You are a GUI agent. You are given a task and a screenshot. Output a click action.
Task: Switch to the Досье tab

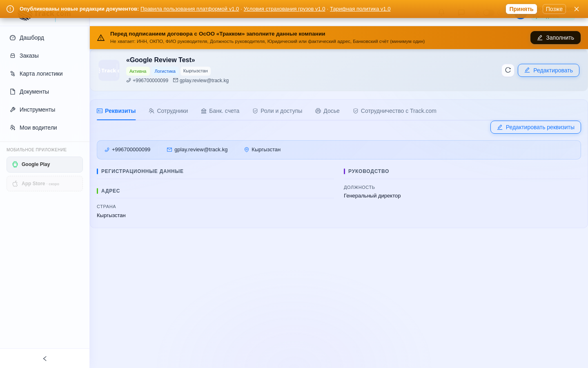[x=327, y=111]
